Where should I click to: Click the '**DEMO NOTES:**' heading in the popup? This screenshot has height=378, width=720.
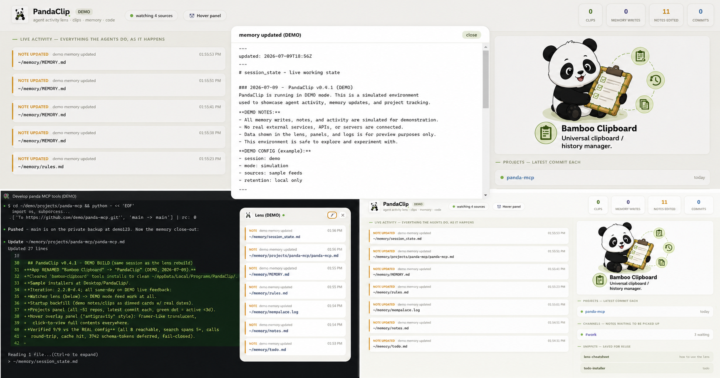point(259,113)
